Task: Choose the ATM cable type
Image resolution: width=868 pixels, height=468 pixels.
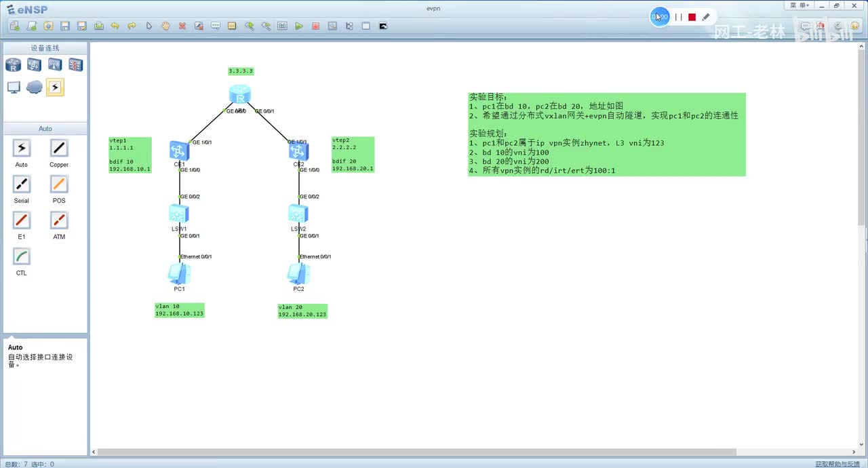Action: click(x=59, y=220)
